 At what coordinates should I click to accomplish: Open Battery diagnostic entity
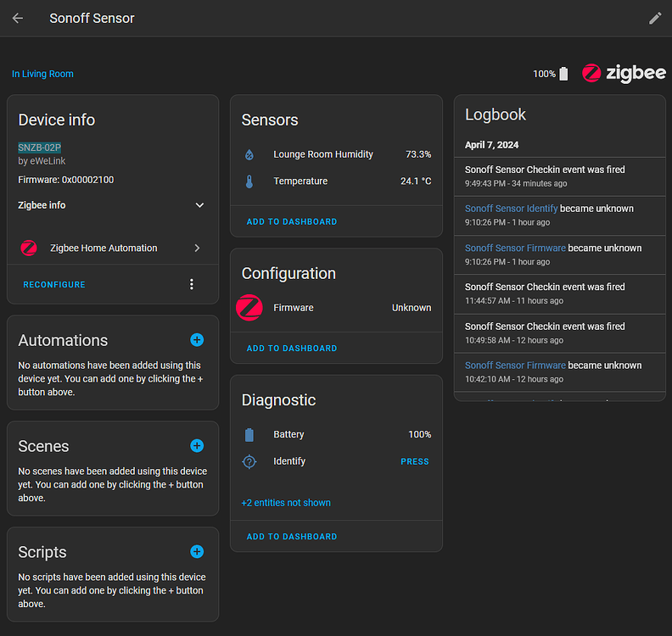click(x=337, y=434)
